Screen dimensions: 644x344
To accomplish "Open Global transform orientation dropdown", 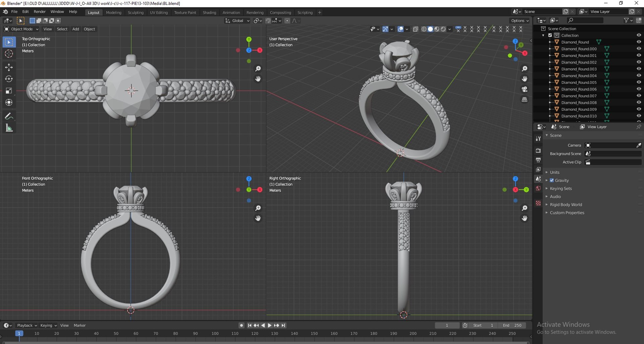I will tap(237, 21).
